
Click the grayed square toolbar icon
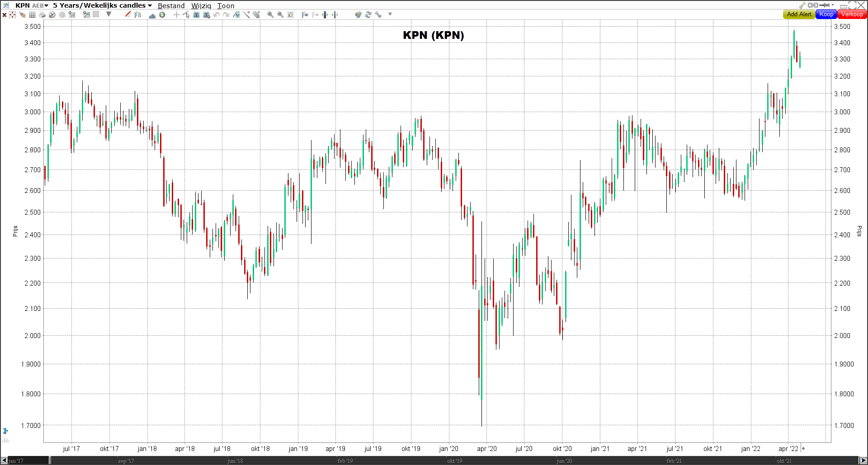(96, 14)
